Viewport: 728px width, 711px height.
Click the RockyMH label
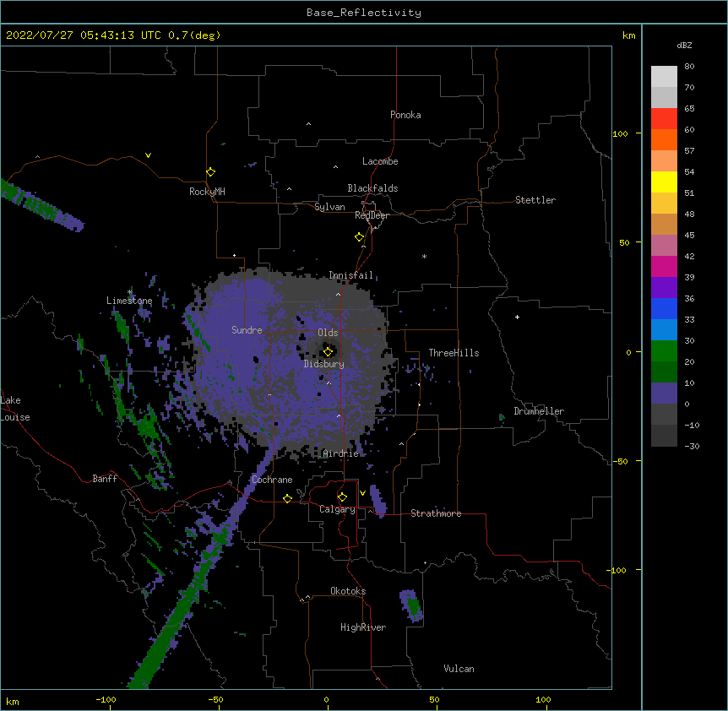click(207, 192)
